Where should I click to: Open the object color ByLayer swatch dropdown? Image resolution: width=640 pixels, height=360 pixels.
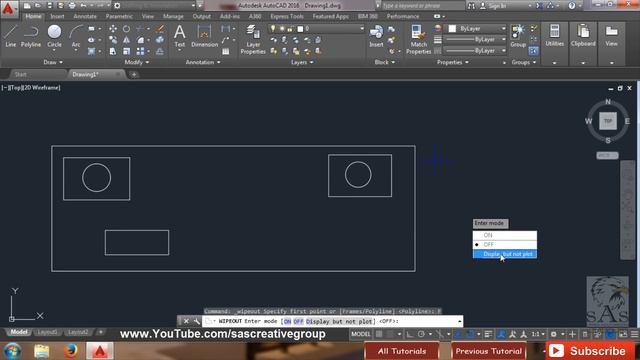[476, 29]
